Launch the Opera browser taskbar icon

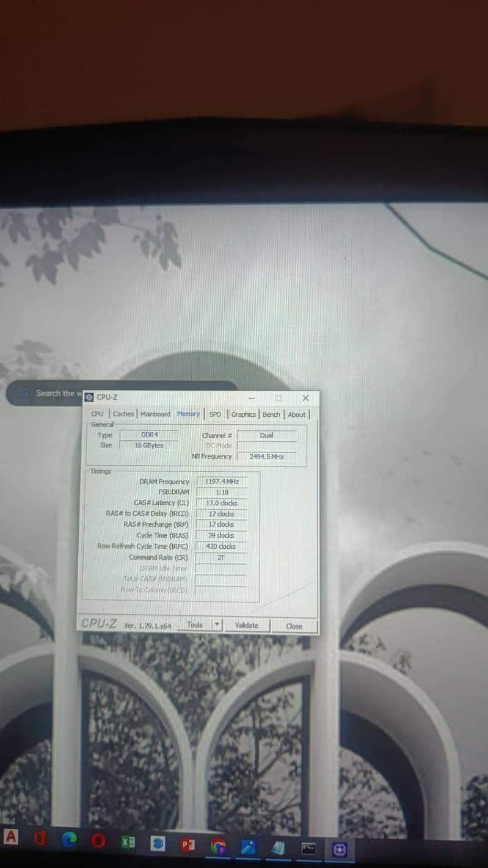[99, 842]
